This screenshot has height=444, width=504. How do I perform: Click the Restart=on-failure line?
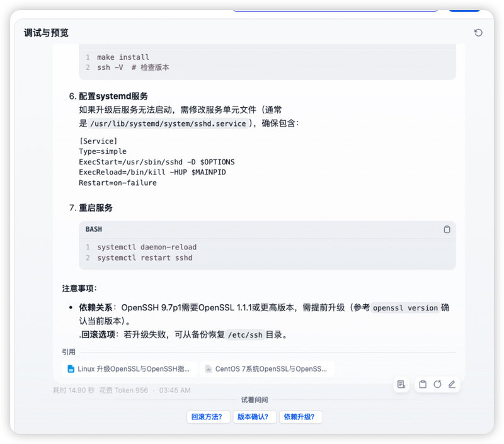118,183
